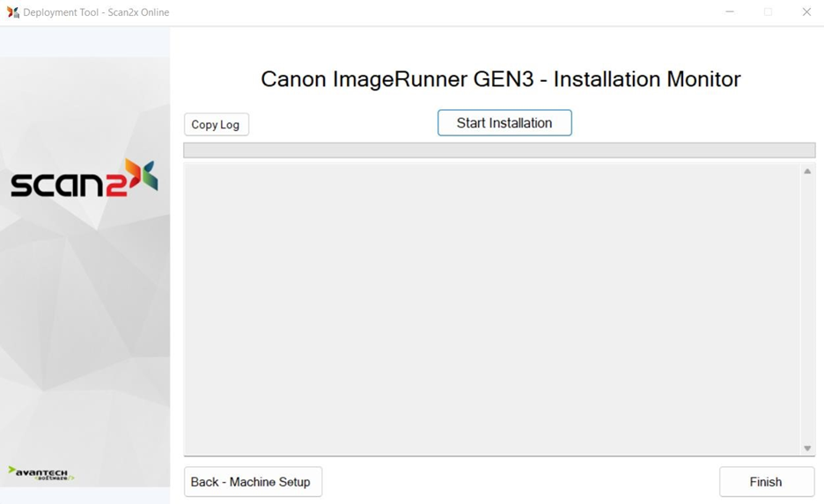Click the grey geometric sidebar background below logo
The width and height of the screenshot is (824, 504).
pyautogui.click(x=85, y=334)
